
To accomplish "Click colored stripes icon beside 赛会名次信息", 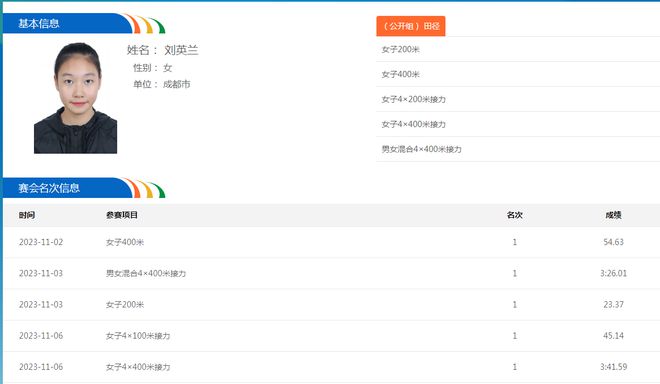I will tap(145, 188).
